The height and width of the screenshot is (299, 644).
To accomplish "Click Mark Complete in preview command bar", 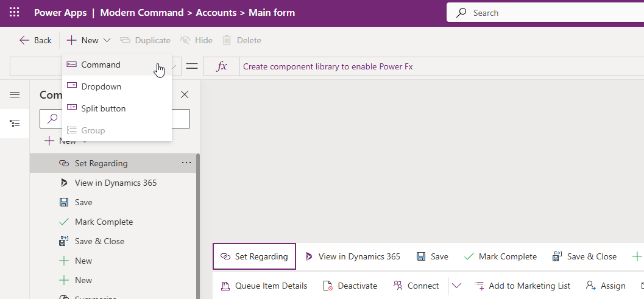I will click(500, 257).
